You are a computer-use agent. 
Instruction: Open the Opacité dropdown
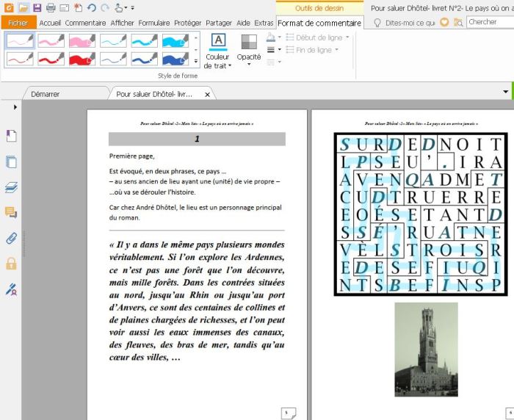click(x=249, y=50)
